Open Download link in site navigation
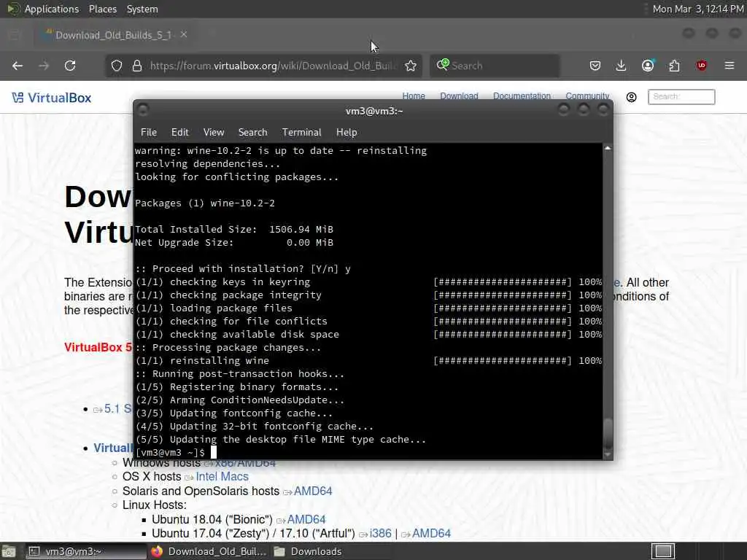 459,96
